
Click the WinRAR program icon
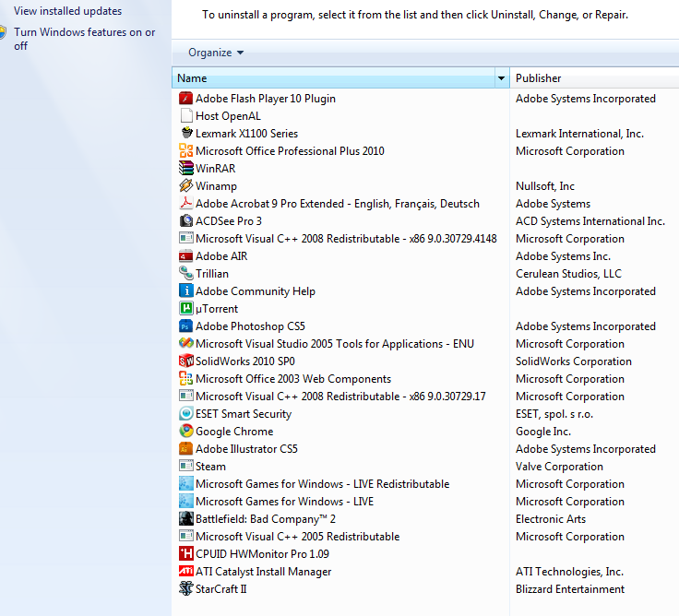(186, 169)
